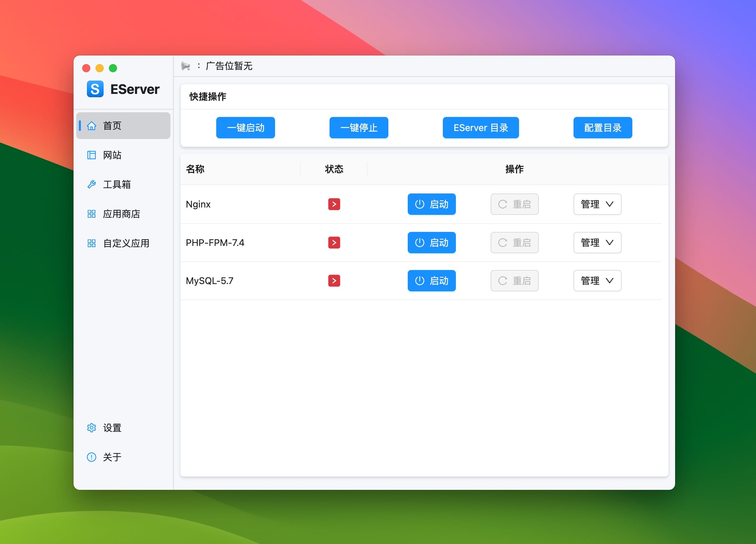Open 设置 via the gear icon
The image size is (756, 544).
click(x=91, y=428)
